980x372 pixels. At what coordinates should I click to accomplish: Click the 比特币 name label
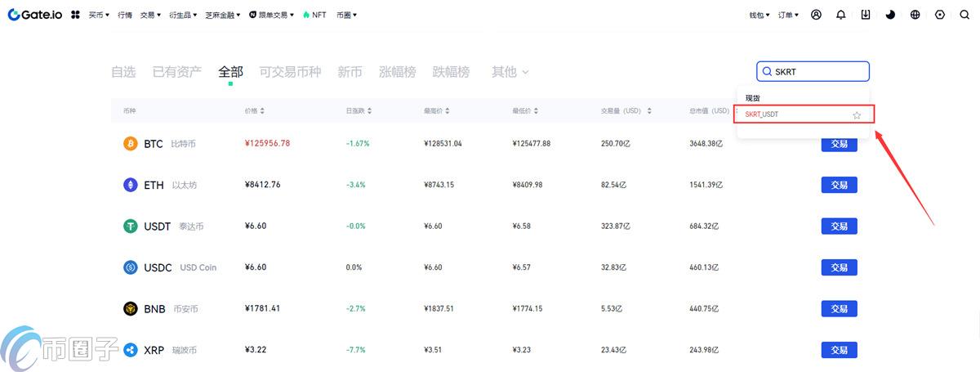tap(183, 144)
